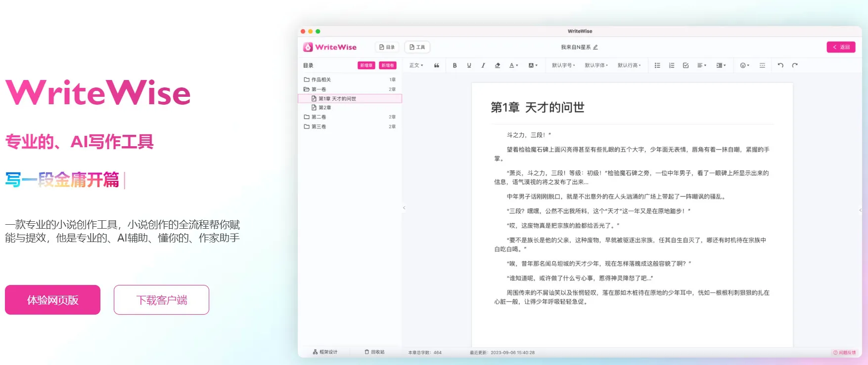Add a volume with 新增卷 button
This screenshot has width=868, height=365.
click(388, 65)
